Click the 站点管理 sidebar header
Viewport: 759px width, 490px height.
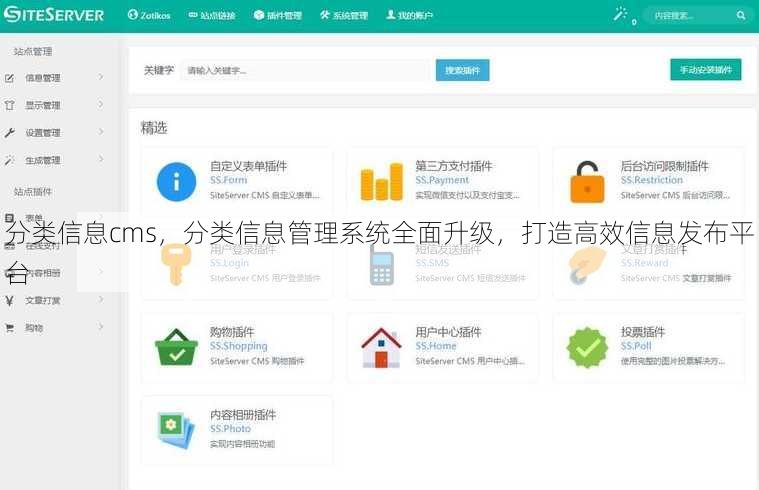click(32, 51)
